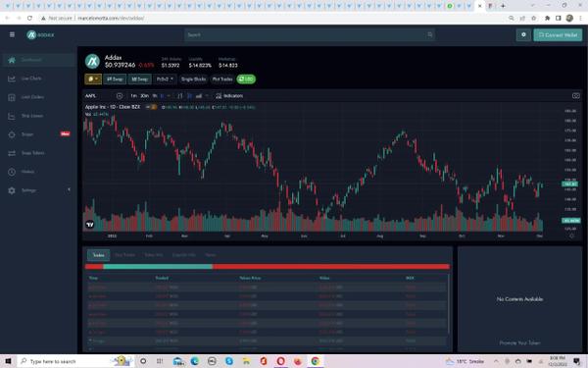
Task: Select the Swap Tokens sidebar item
Action: [32, 153]
